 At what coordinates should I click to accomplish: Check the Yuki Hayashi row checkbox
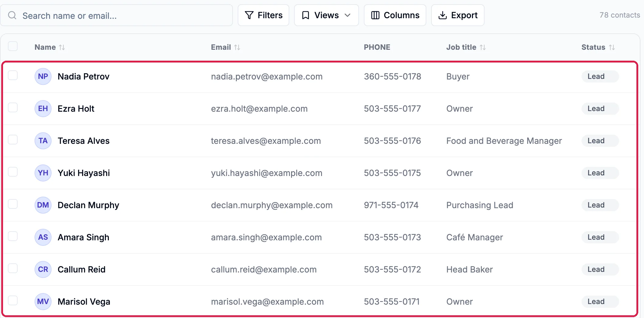click(13, 172)
